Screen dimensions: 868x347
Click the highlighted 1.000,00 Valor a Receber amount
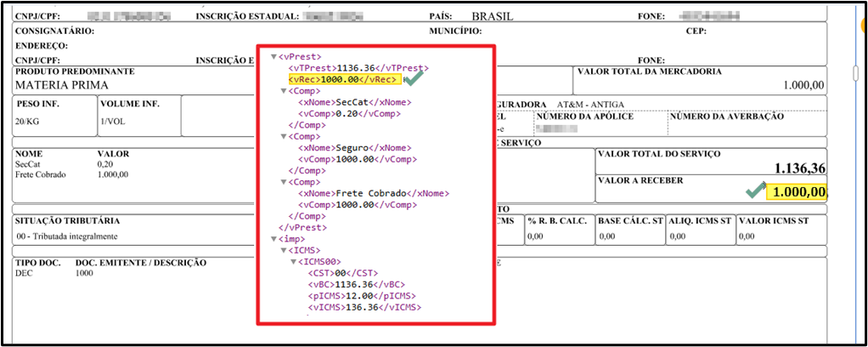[797, 192]
